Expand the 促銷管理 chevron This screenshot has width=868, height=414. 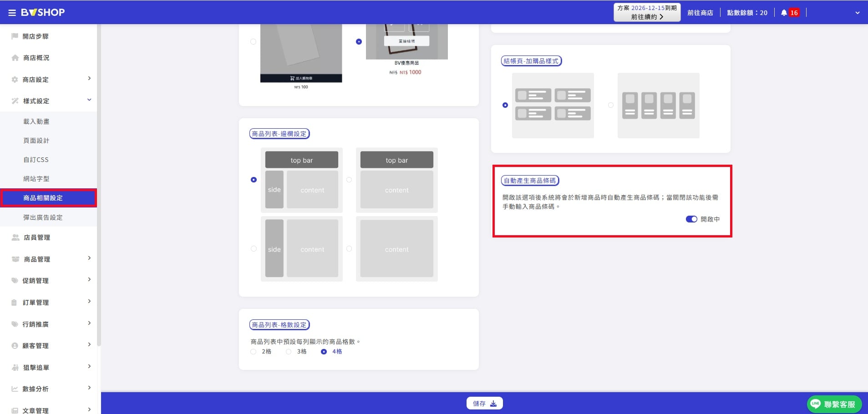89,279
